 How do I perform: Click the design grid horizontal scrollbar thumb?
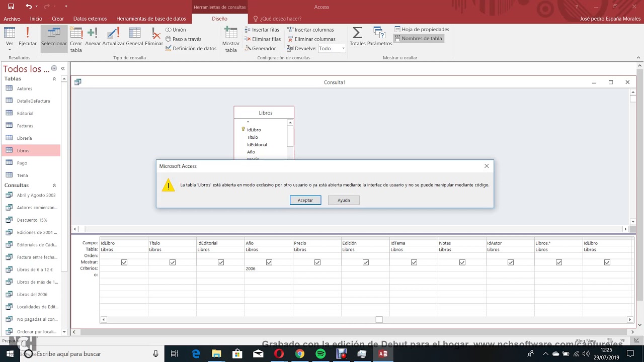coord(379,319)
